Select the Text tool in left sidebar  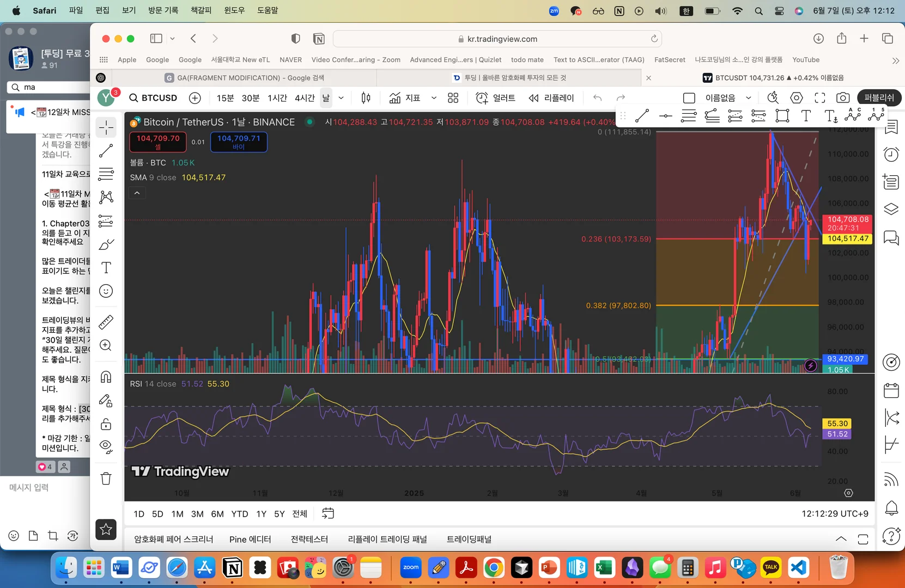coord(106,267)
